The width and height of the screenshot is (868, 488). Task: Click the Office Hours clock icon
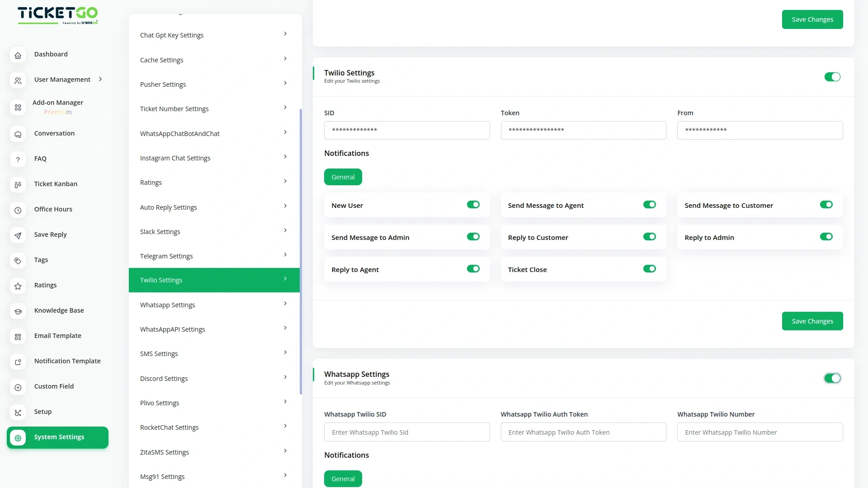pos(18,210)
